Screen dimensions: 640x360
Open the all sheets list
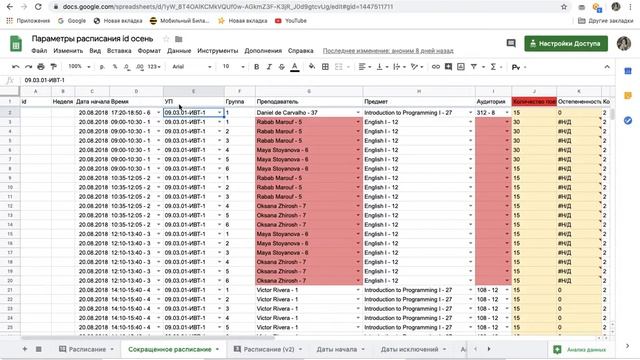[39, 349]
